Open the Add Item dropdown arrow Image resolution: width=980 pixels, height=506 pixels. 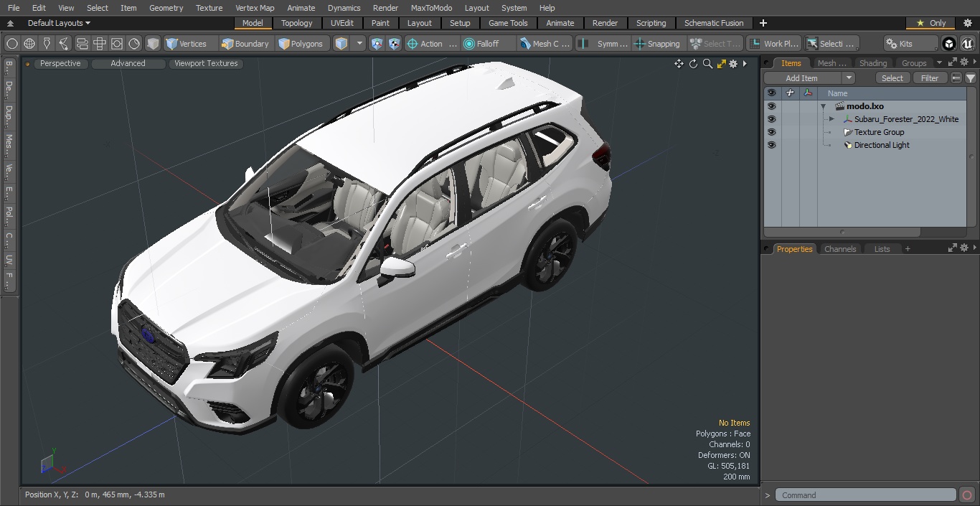coord(848,78)
